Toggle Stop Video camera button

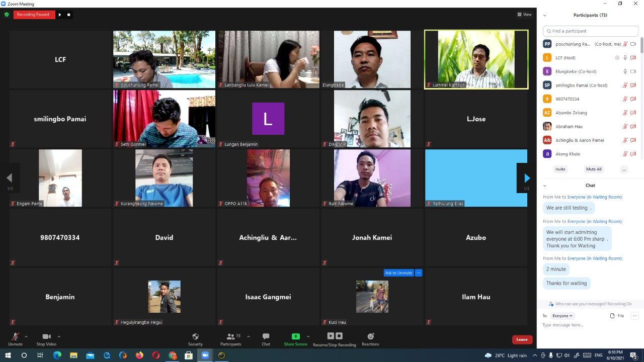[46, 337]
